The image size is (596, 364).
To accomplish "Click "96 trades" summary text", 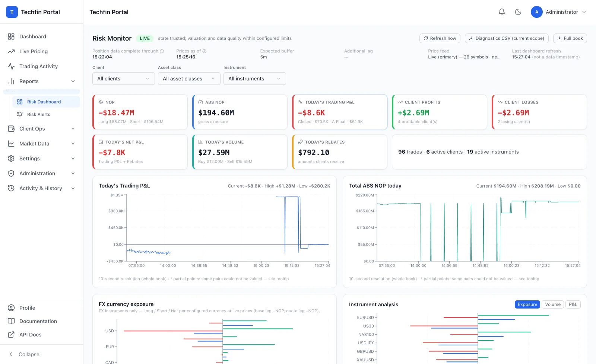I will pyautogui.click(x=410, y=152).
